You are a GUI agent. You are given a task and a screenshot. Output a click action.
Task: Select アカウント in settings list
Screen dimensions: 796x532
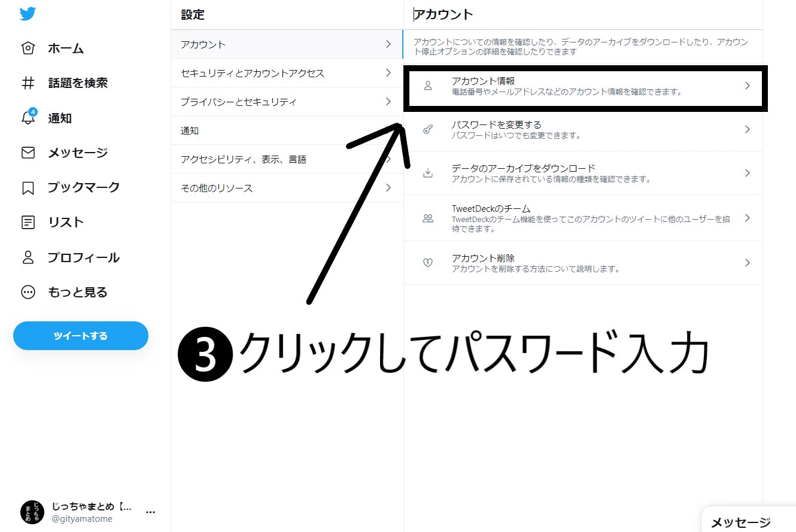tap(287, 44)
